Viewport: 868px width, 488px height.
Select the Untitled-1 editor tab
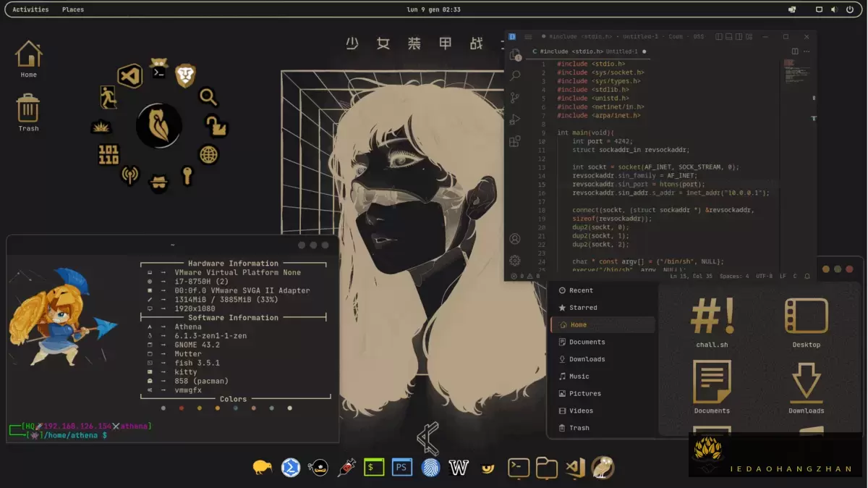pos(589,51)
